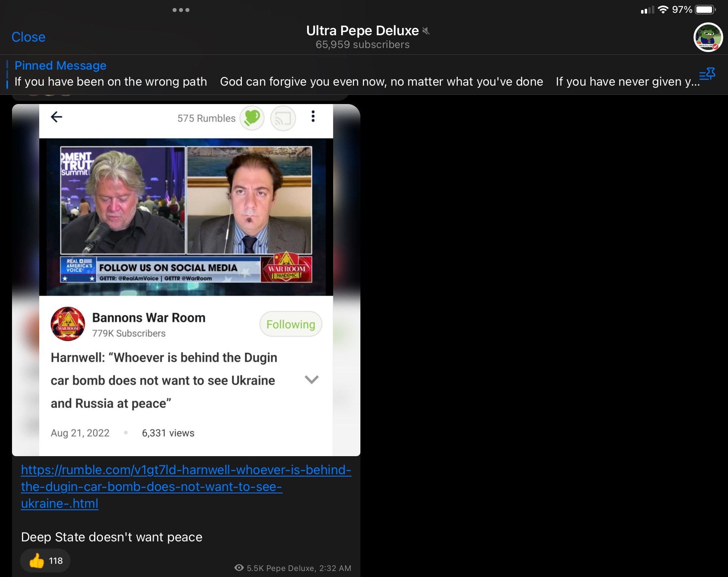Click the Bannons War Room channel name
The image size is (728, 577).
[149, 318]
